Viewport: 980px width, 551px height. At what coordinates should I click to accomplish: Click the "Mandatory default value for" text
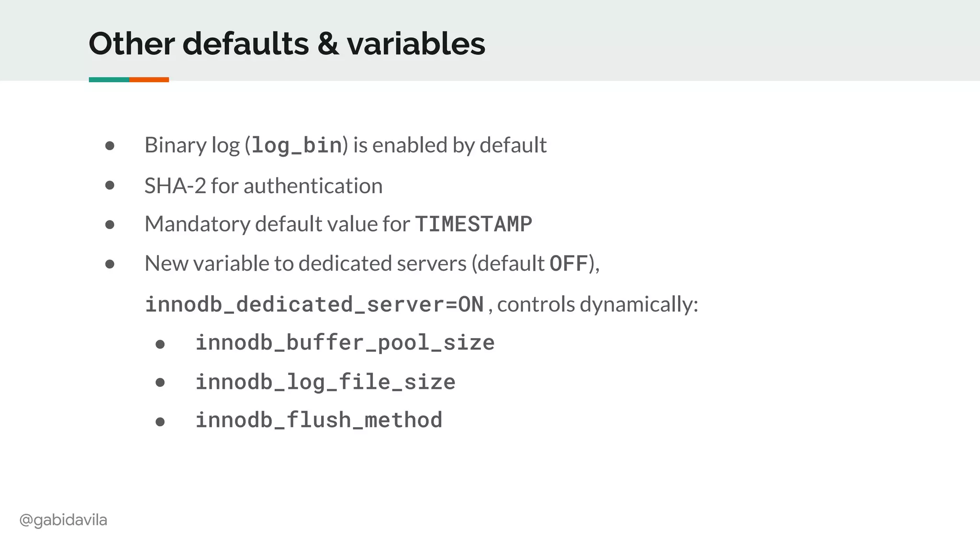tap(277, 224)
